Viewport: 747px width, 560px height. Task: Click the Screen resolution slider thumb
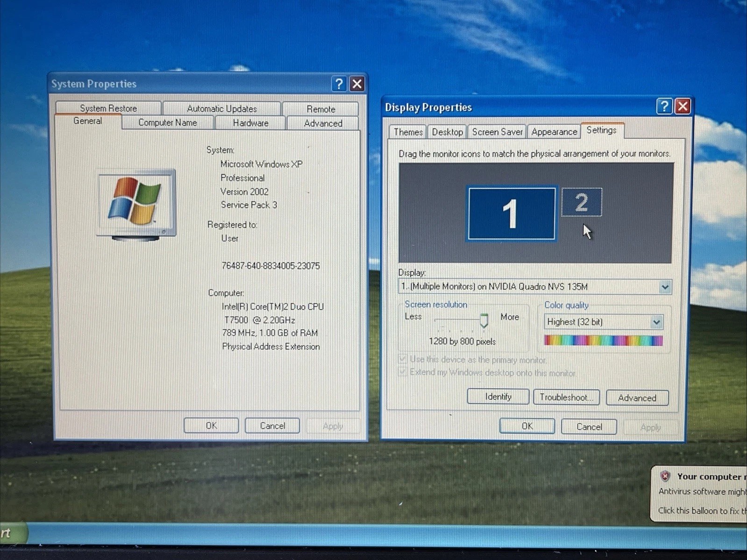pos(484,320)
